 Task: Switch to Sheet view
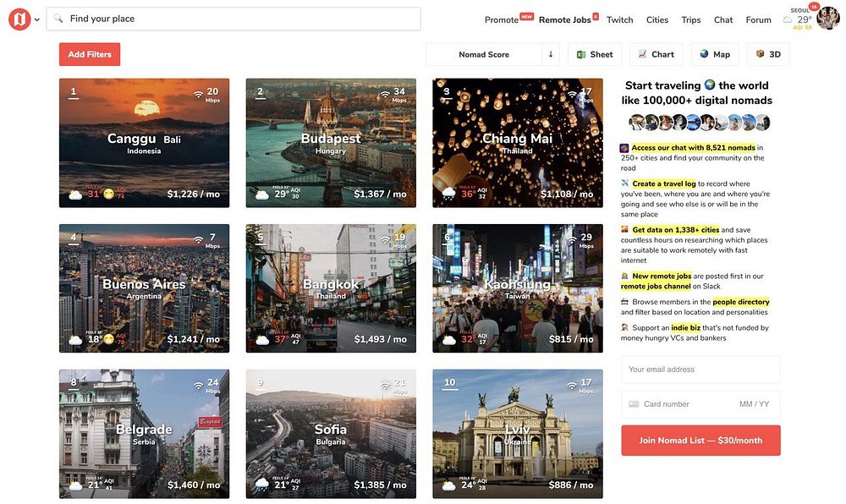595,54
